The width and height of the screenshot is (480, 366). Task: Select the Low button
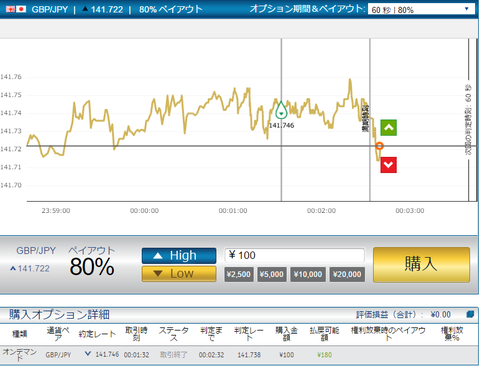click(x=179, y=274)
